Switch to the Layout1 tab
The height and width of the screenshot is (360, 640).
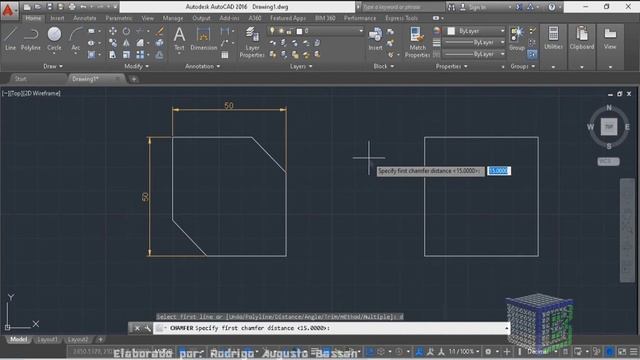(47, 340)
